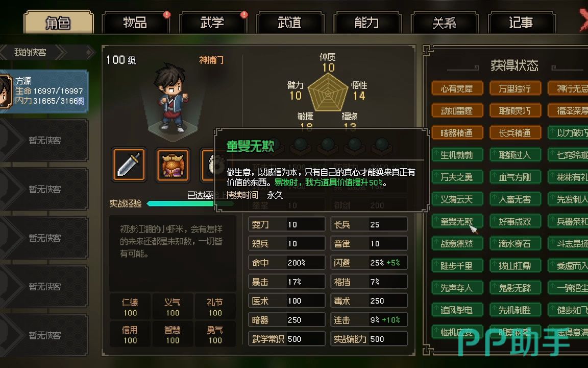This screenshot has height=368, width=588.
Task: Expand the 我的侠客 header arrow
Action: 89,52
